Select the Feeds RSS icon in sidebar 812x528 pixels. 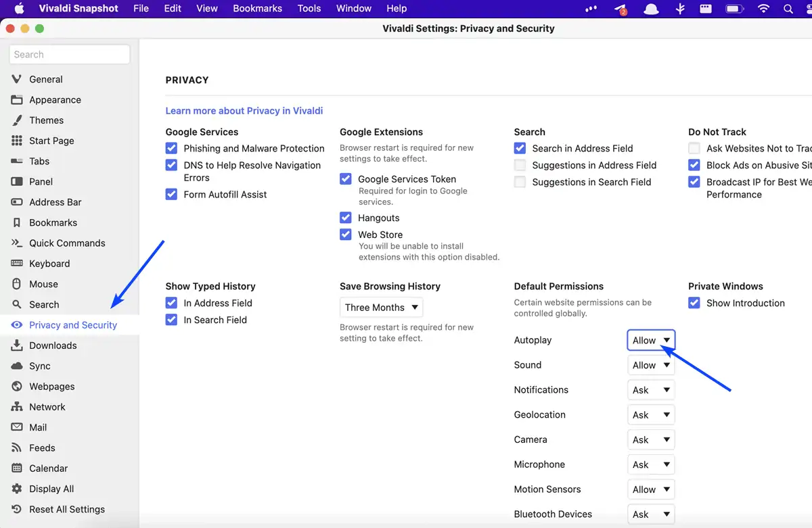[x=17, y=448]
